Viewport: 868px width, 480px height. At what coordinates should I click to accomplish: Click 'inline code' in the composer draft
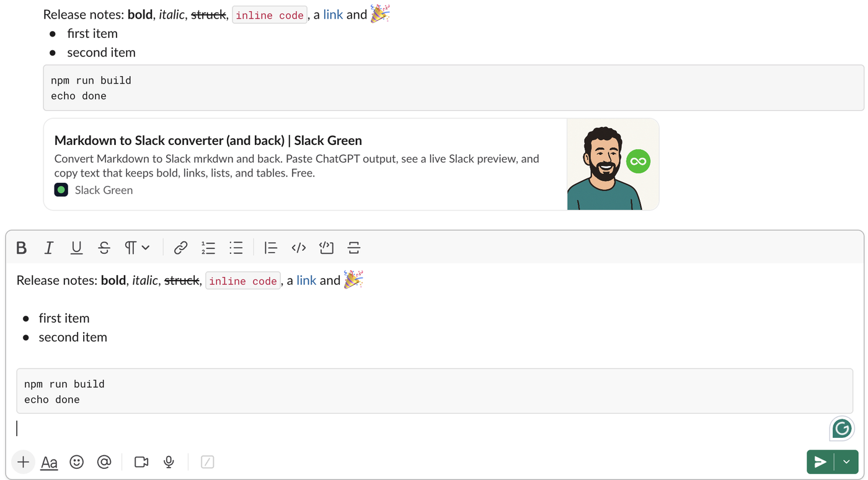click(243, 281)
